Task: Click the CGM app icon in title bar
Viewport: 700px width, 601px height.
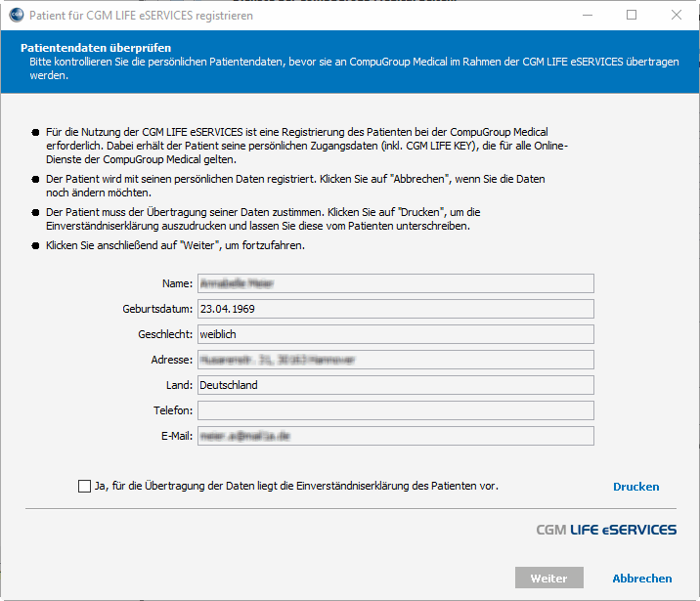Action: pos(17,16)
